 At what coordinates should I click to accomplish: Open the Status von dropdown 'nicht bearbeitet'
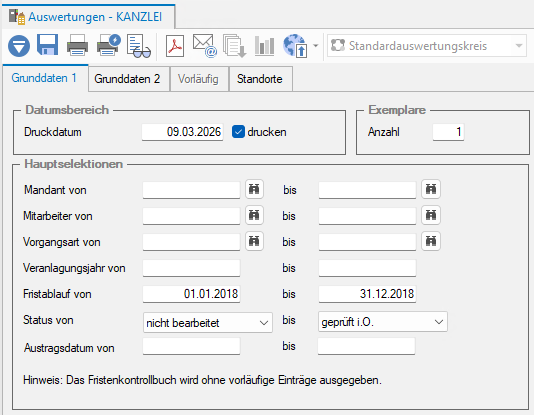click(208, 322)
